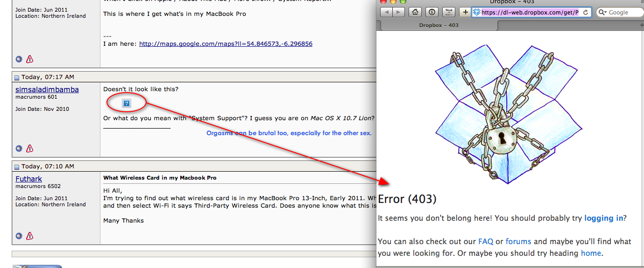Image resolution: width=644 pixels, height=268 pixels.
Task: Click the post icon beside Today, 07:17 AM
Action: pyautogui.click(x=17, y=78)
